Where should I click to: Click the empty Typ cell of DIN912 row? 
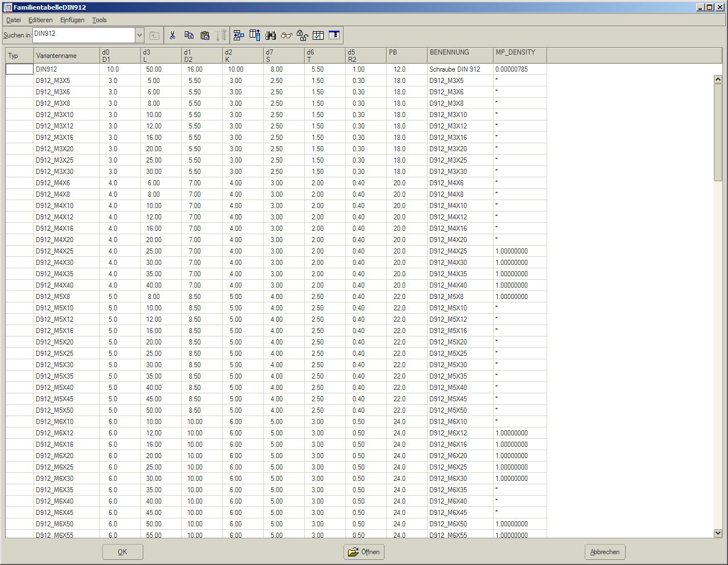click(x=19, y=69)
